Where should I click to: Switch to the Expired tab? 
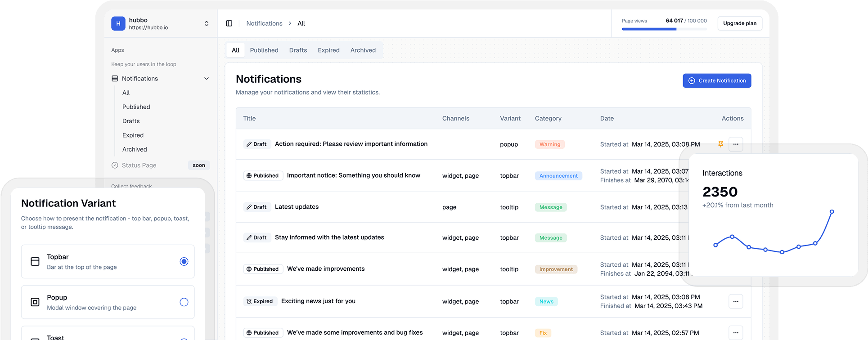coord(328,50)
